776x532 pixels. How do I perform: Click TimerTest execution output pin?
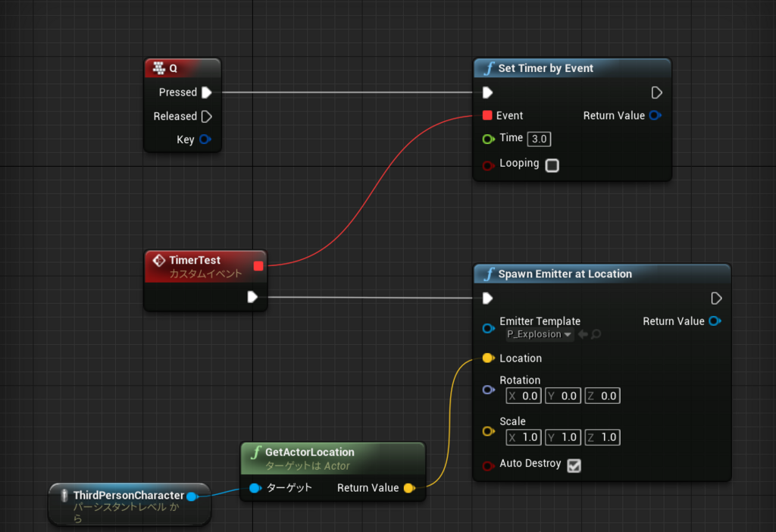pos(252,297)
